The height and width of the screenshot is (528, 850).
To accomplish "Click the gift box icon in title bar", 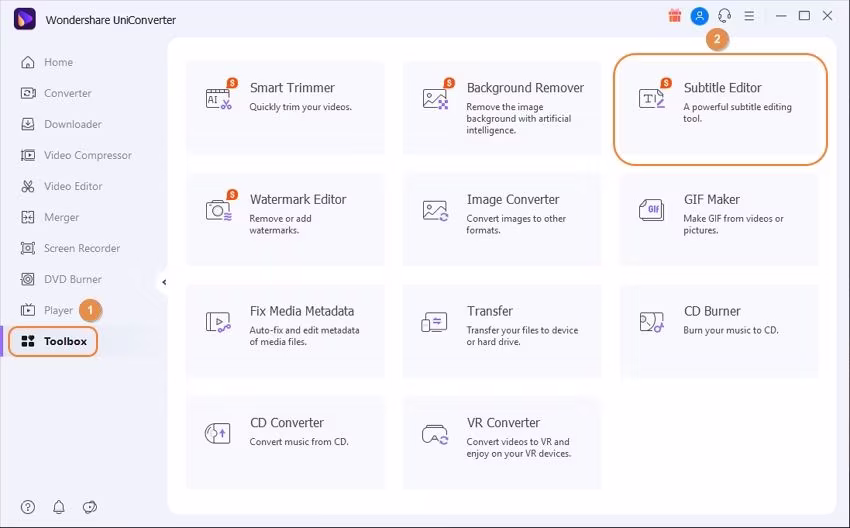I will pos(675,16).
